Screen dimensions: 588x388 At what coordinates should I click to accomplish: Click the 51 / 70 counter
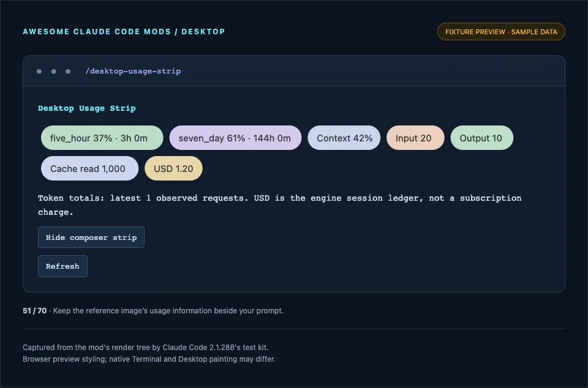coord(34,311)
